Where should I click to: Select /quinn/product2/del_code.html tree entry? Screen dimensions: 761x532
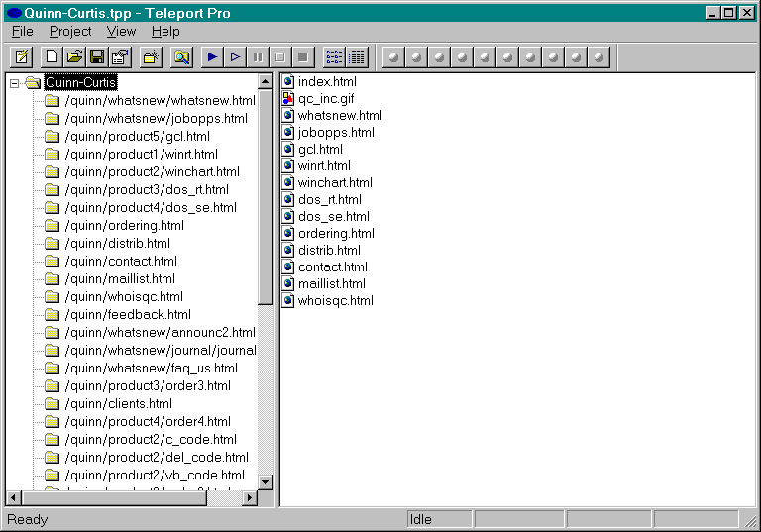[157, 458]
